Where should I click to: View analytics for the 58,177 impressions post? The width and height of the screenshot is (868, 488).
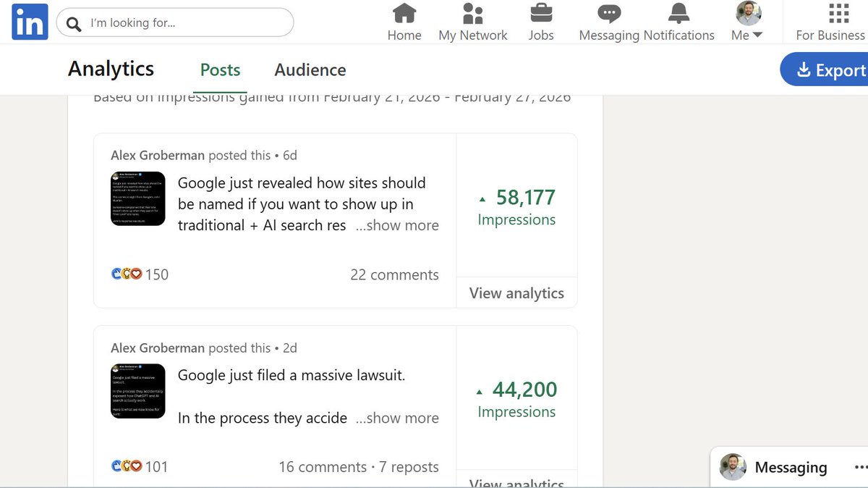[516, 293]
